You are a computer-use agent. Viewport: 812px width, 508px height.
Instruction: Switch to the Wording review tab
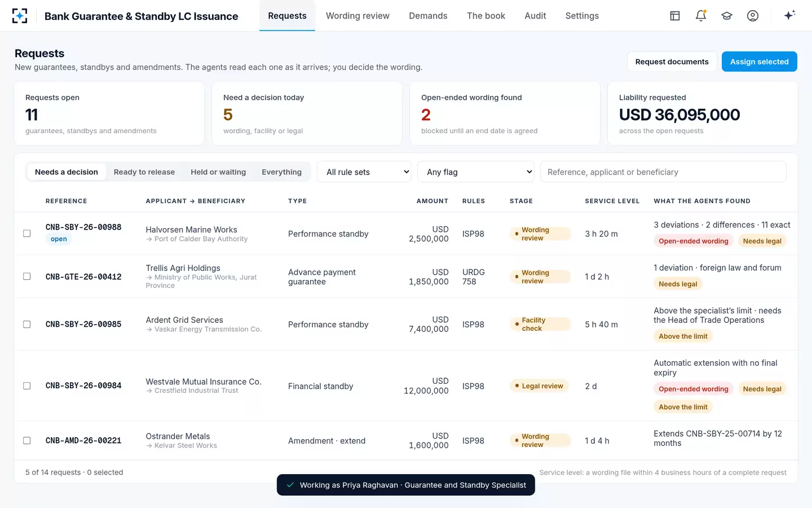tap(358, 16)
